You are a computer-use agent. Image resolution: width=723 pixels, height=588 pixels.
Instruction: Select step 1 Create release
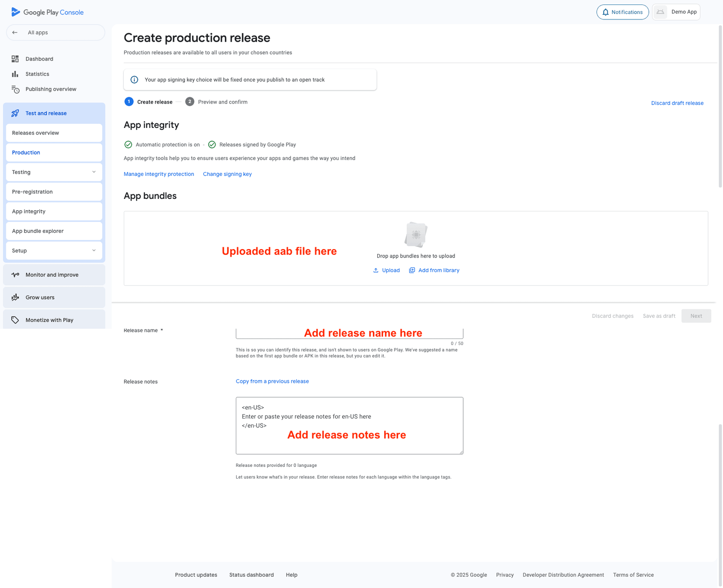coord(149,102)
